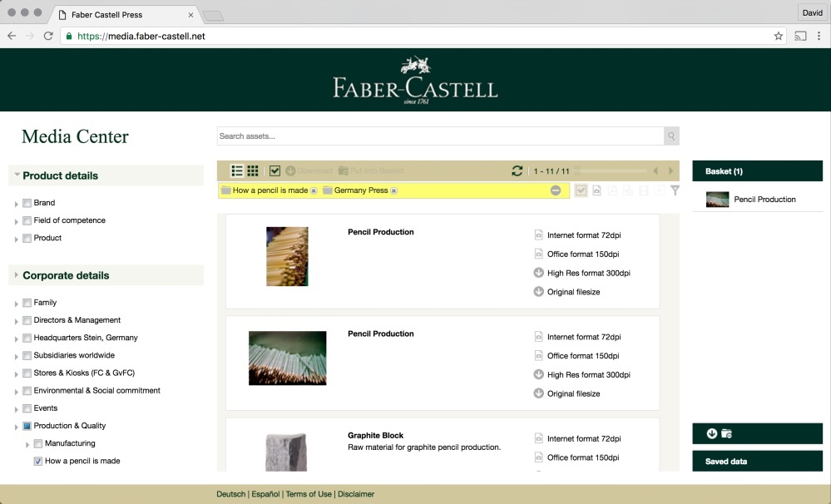Collapse the Production & Quality node
Image resolution: width=831 pixels, height=504 pixels.
point(17,427)
